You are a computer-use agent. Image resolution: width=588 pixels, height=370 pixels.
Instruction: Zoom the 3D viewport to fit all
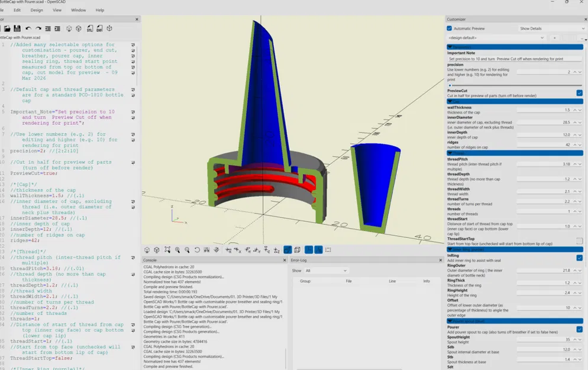tap(167, 249)
